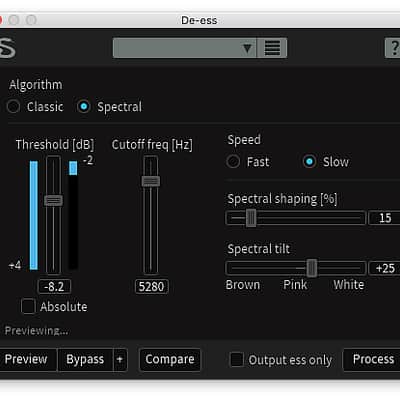Click the Algorithm section label

36,85
